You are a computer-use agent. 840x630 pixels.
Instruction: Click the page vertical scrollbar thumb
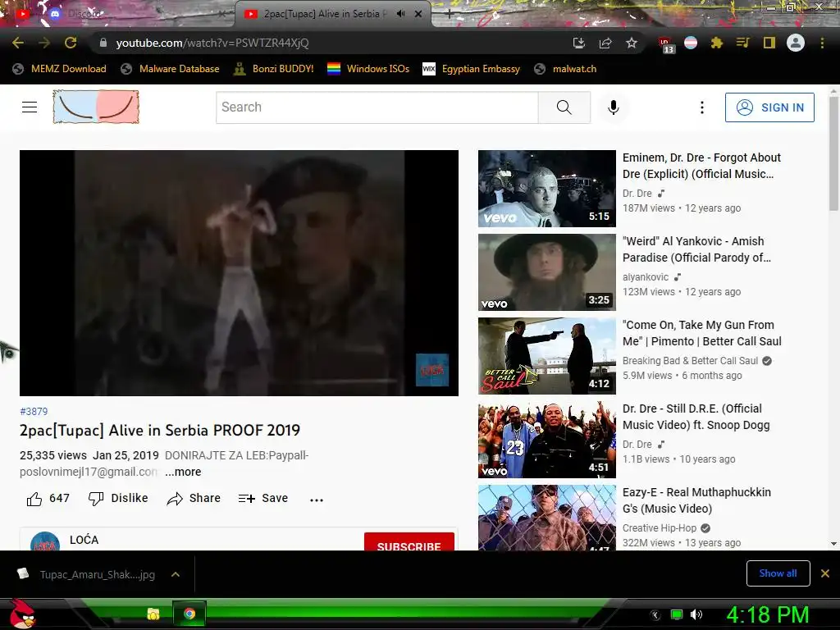(833, 153)
